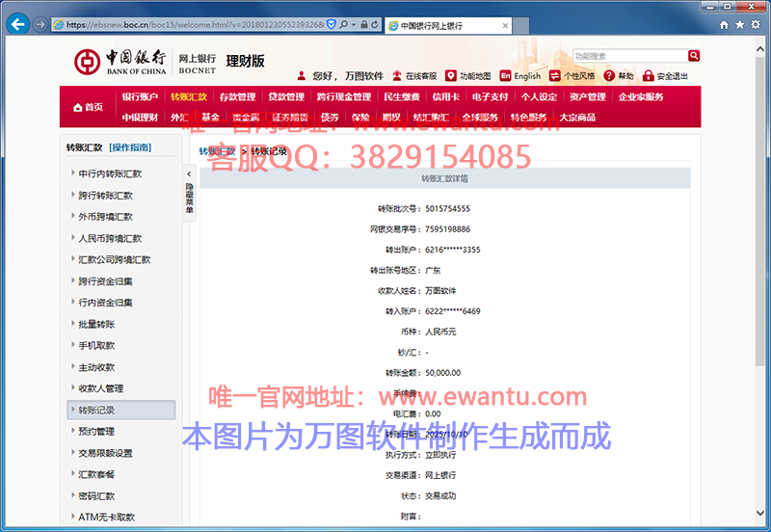Viewport: 771px width, 532px height.
Task: Open the 贷款管理 menu
Action: pyautogui.click(x=286, y=97)
